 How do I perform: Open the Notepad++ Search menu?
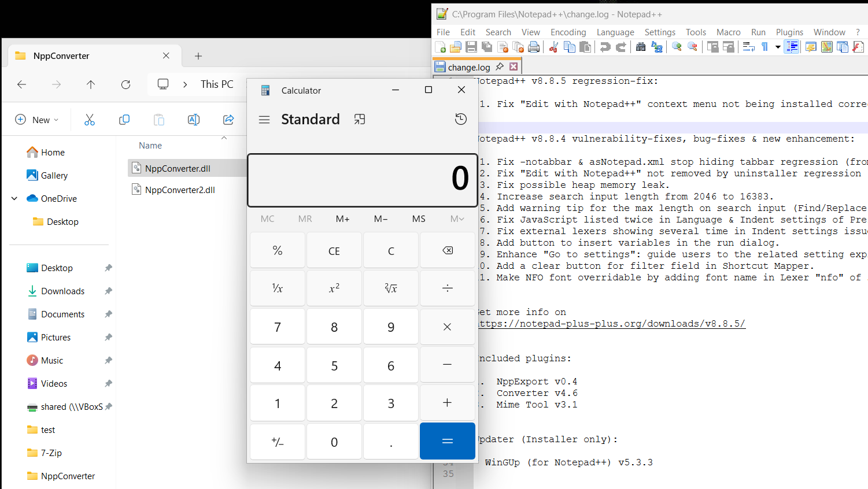click(498, 32)
